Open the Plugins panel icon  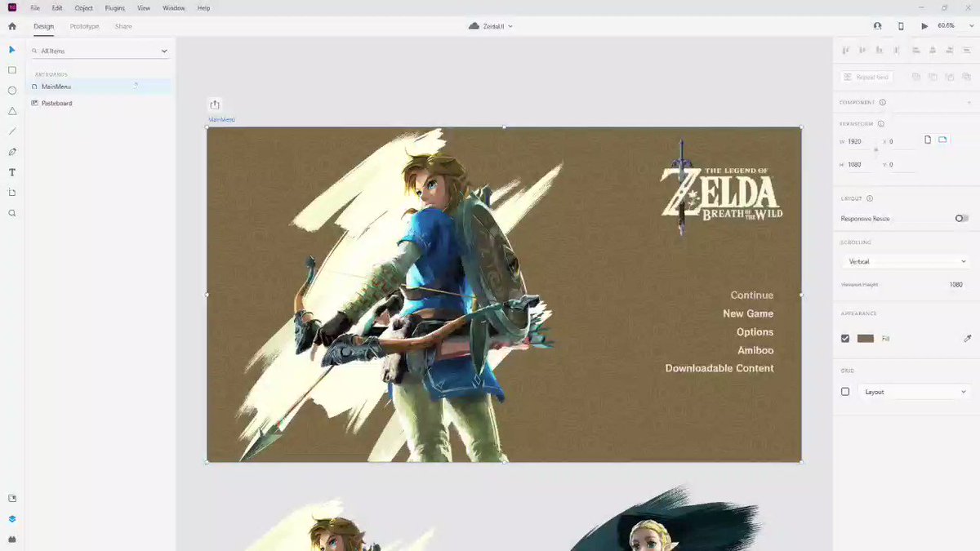(12, 539)
